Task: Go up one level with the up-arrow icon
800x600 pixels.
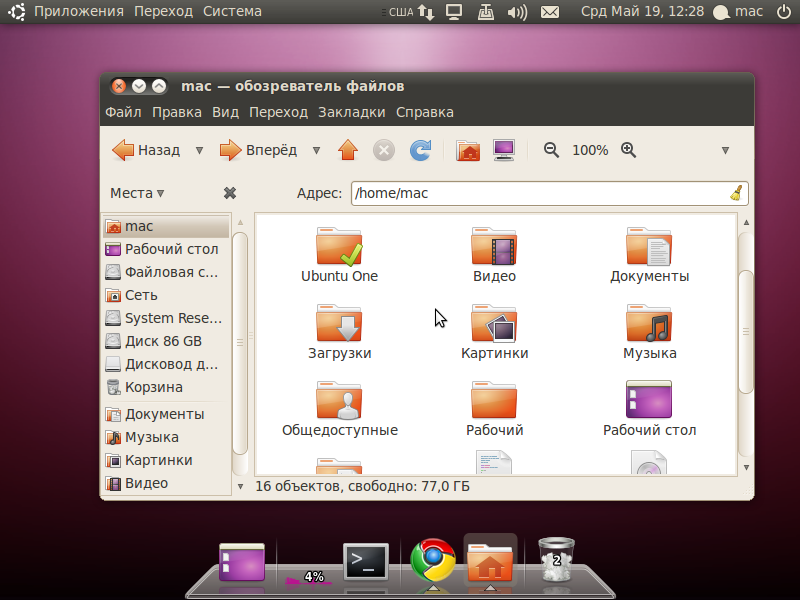Action: [348, 150]
